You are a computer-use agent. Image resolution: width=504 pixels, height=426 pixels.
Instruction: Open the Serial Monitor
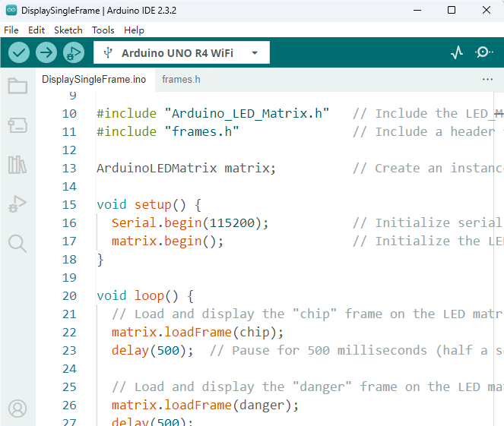(483, 52)
